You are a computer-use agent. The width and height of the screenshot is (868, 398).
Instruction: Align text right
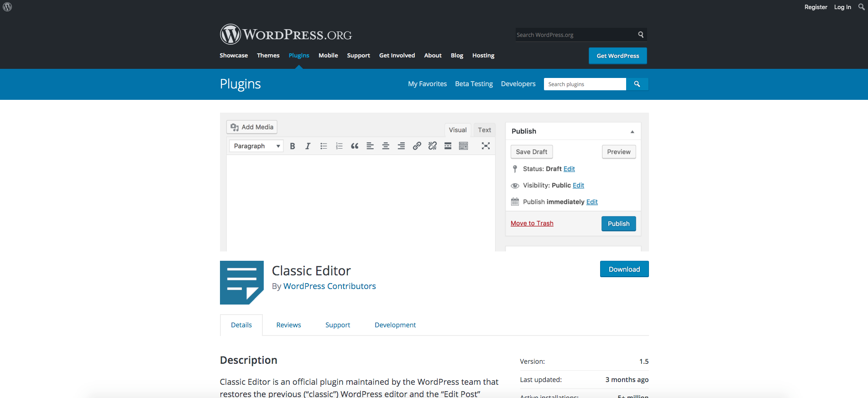[401, 146]
